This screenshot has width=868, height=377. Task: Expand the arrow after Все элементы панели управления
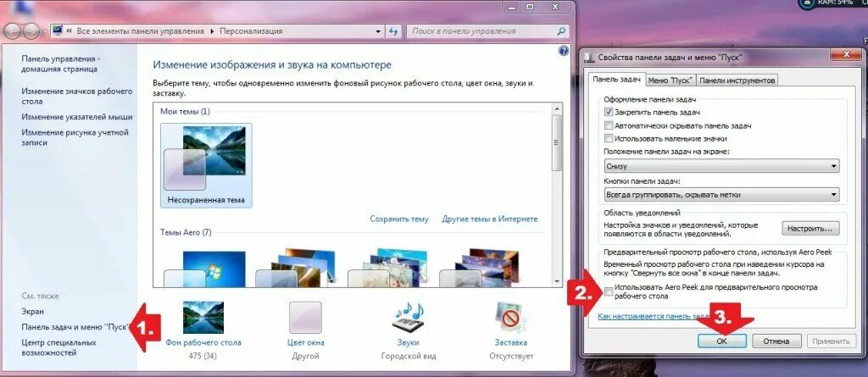[212, 31]
